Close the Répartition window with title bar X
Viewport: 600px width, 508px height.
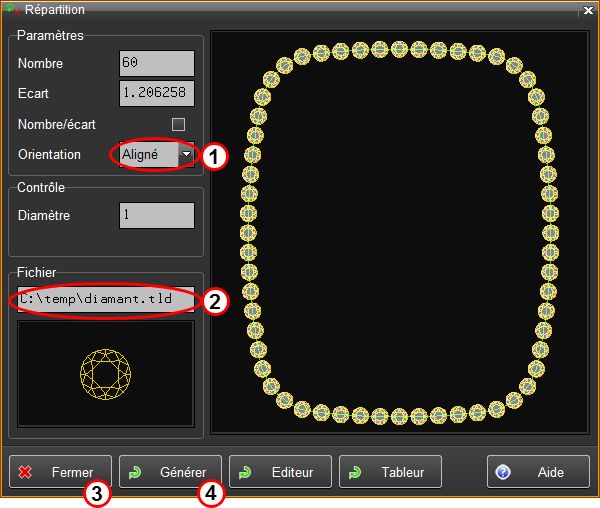[588, 9]
